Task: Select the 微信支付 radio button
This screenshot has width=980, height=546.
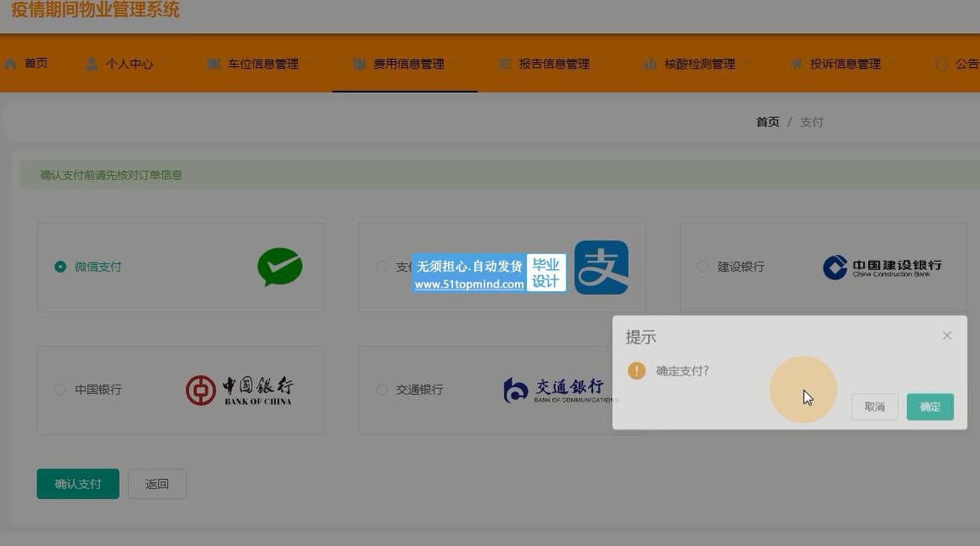Action: (x=60, y=267)
